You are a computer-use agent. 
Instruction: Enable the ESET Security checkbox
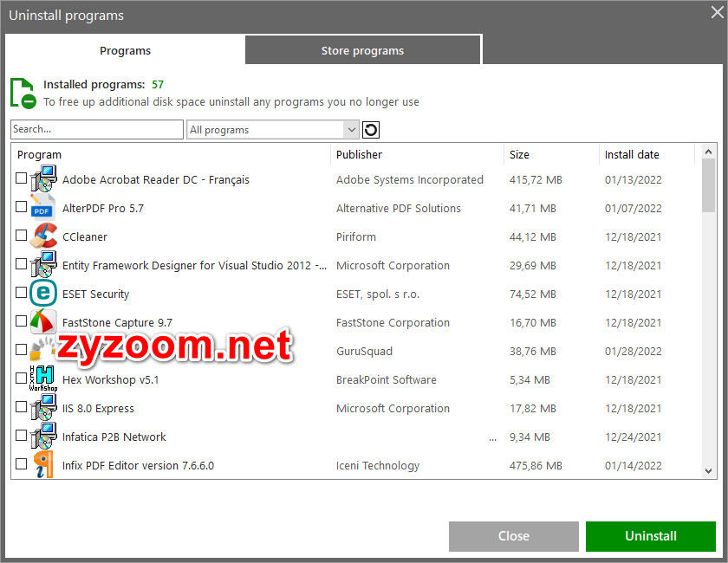click(x=22, y=293)
